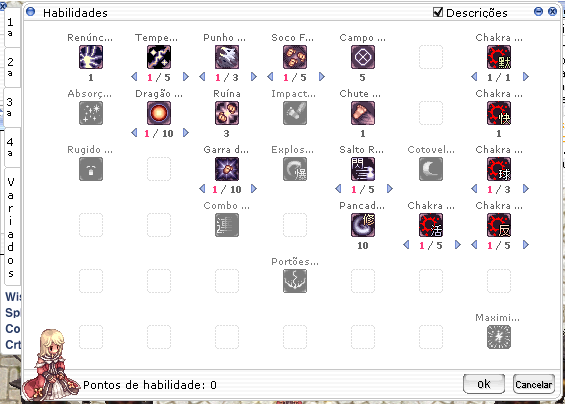
Task: Click the Maximi... skill icon
Action: click(499, 337)
